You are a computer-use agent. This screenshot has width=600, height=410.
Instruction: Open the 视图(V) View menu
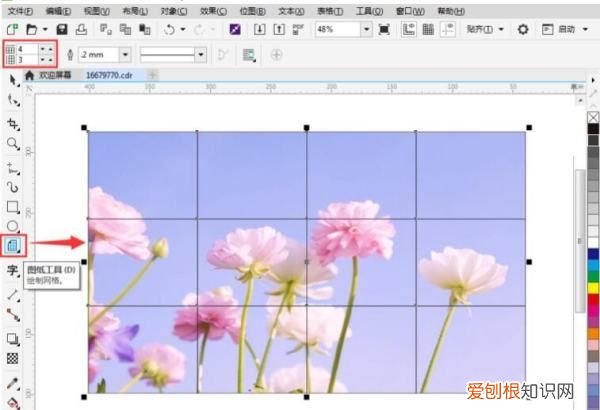click(x=97, y=11)
